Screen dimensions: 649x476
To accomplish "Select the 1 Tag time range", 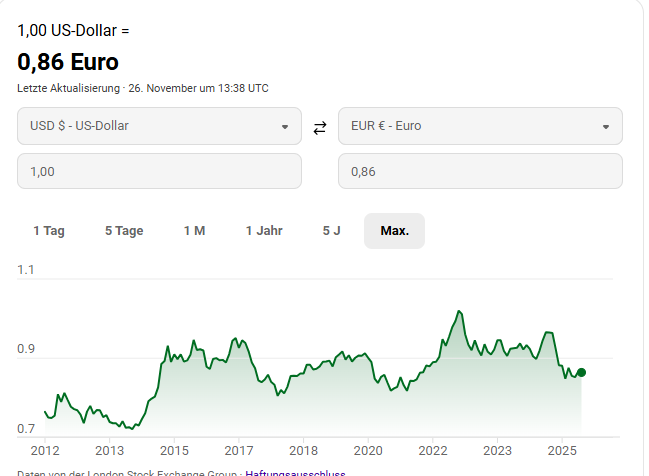I will pos(49,231).
